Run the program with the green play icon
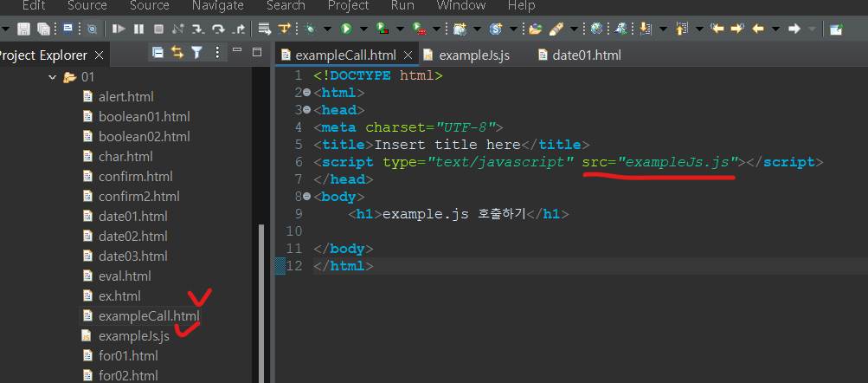This screenshot has height=383, width=868. tap(346, 29)
